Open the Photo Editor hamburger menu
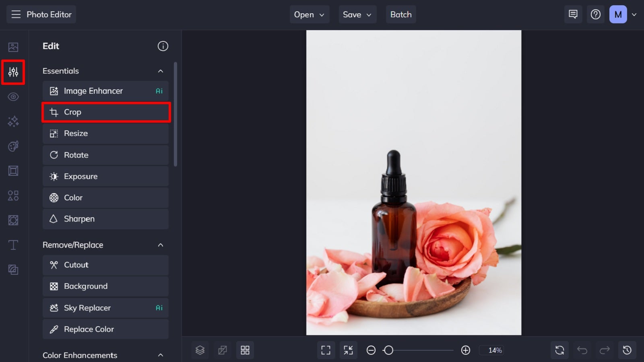 (16, 14)
